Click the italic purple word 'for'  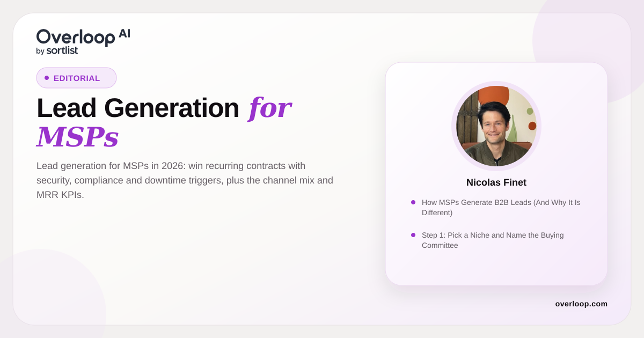click(x=269, y=107)
